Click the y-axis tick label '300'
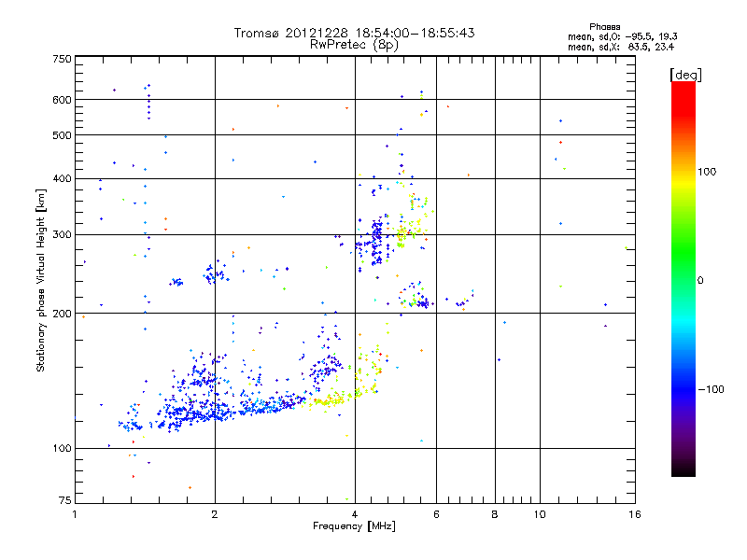 tap(62, 235)
